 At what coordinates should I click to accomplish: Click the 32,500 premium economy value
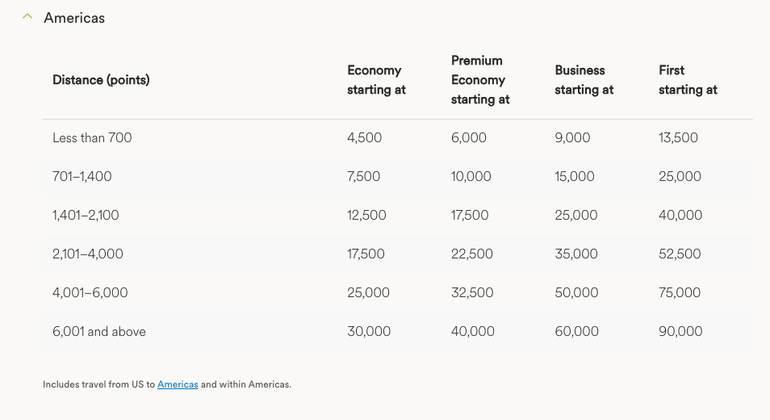(x=472, y=293)
